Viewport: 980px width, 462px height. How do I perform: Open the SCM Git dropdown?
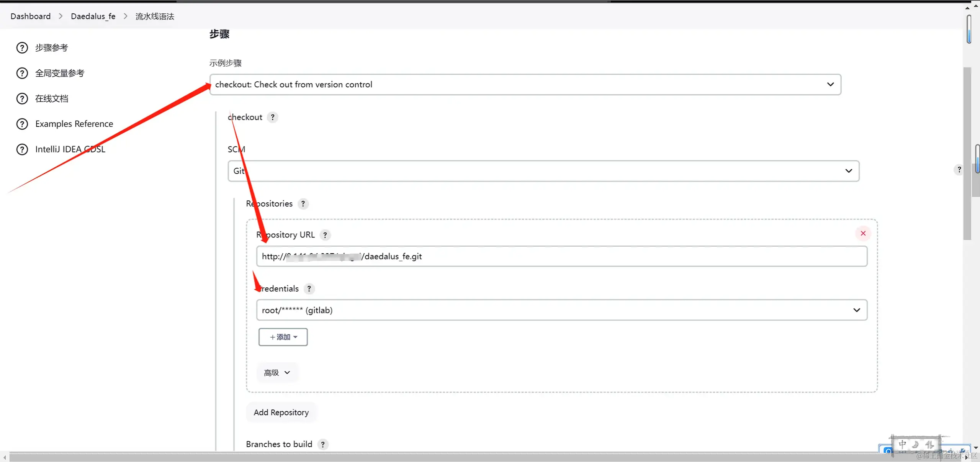[x=543, y=171]
